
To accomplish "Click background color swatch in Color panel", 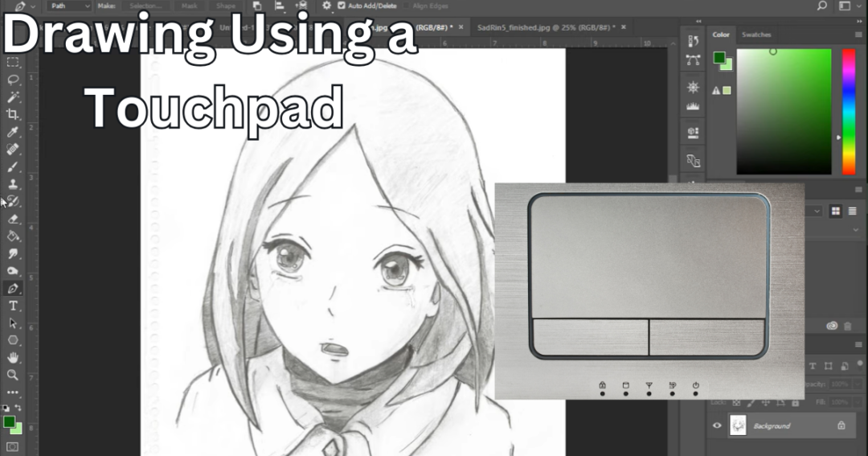I will pyautogui.click(x=728, y=65).
